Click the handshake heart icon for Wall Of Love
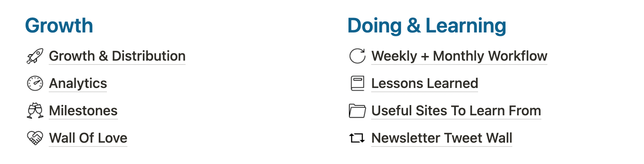Screen dimensions: 644x164 (x=35, y=138)
